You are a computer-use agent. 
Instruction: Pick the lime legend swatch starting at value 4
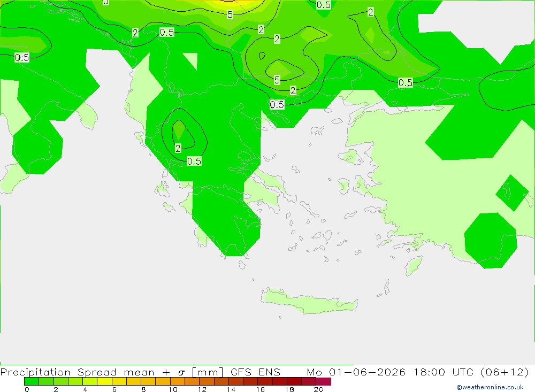[90, 381]
